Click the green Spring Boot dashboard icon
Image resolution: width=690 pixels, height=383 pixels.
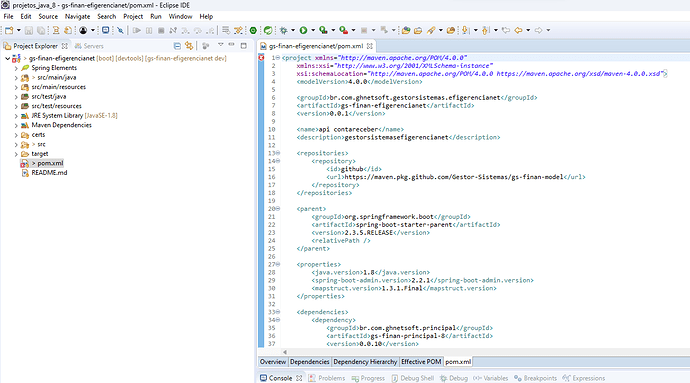(x=253, y=30)
